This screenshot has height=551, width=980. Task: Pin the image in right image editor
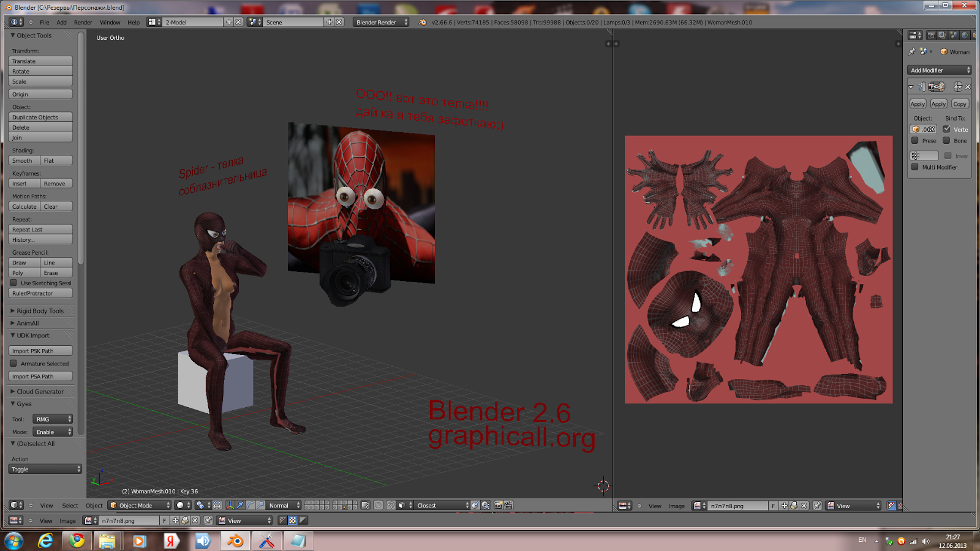tap(818, 506)
